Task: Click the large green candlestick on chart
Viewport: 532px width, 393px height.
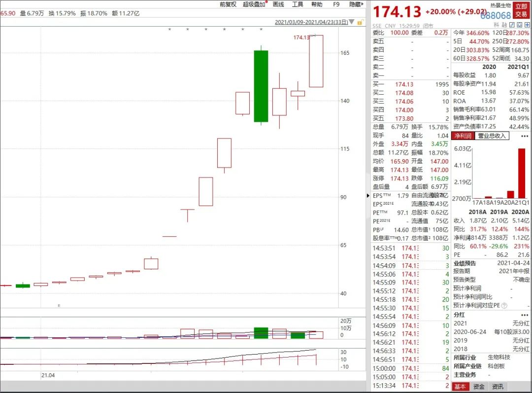Action: tap(261, 86)
